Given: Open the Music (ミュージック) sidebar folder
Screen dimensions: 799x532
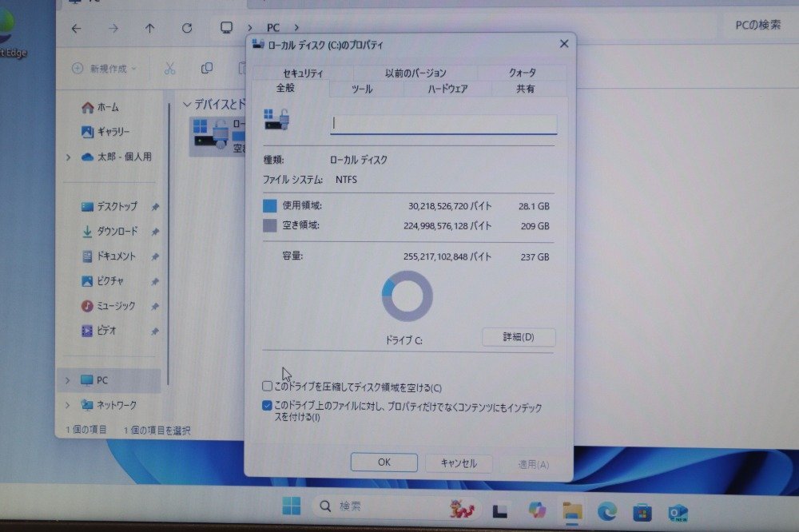Looking at the screenshot, I should (109, 305).
